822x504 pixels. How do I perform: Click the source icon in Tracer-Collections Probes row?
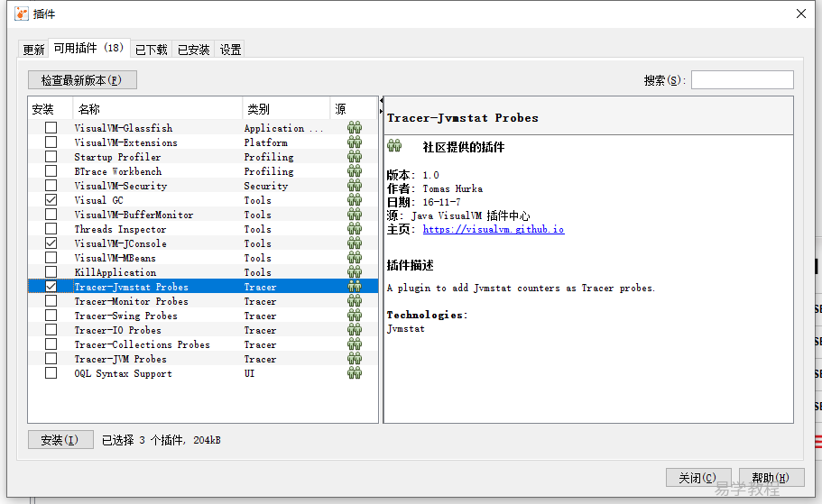[355, 344]
